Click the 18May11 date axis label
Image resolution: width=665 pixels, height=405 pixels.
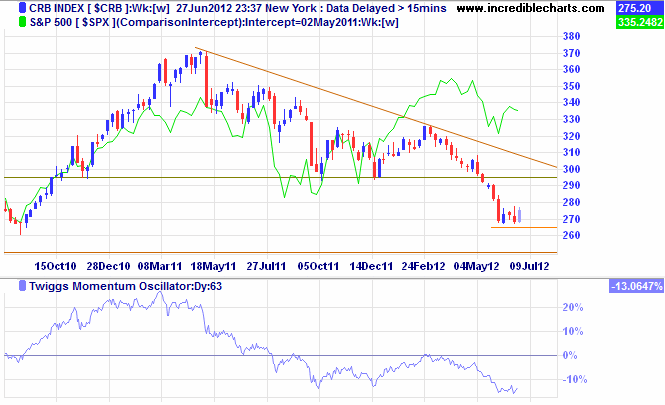tap(213, 266)
